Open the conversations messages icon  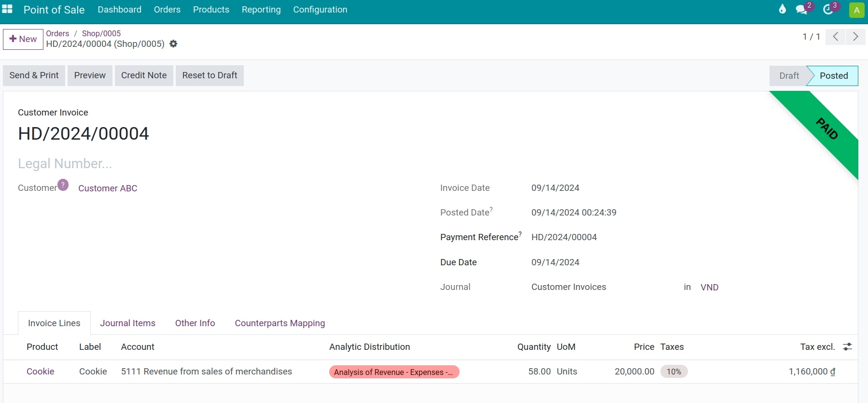tap(801, 10)
